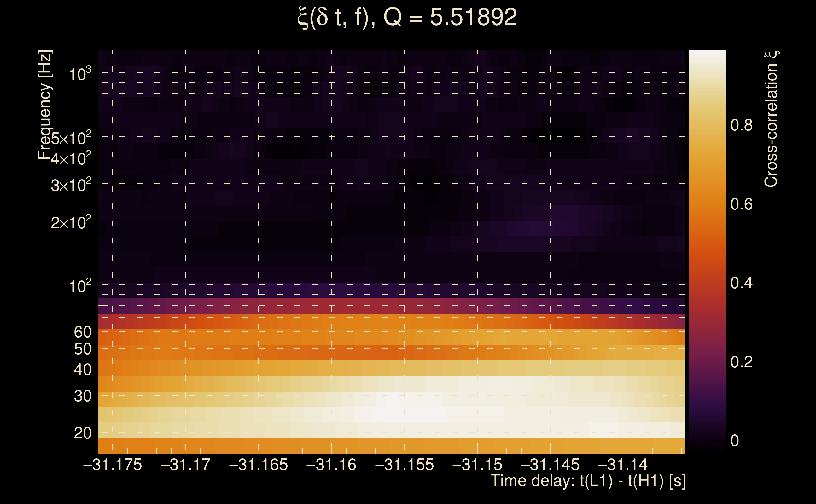Viewport: 816px width, 504px height.
Task: Click the 20 Hz frequency tick label
Action: point(82,433)
